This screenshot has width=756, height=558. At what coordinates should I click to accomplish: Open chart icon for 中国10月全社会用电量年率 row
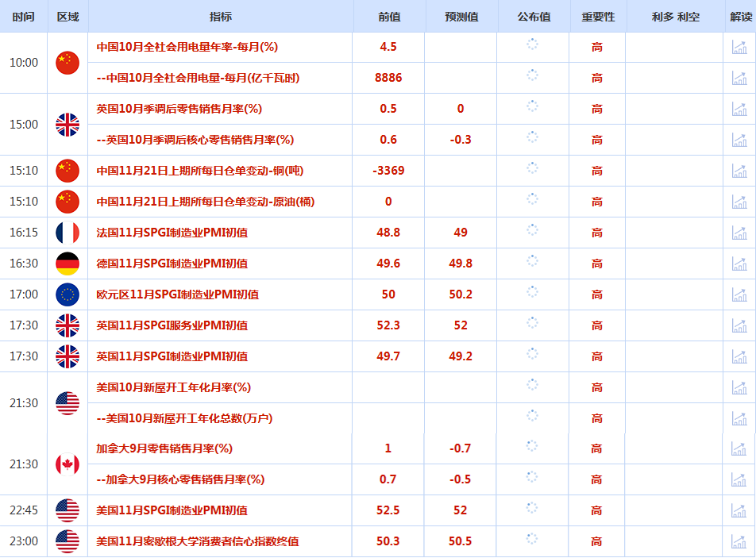(739, 47)
